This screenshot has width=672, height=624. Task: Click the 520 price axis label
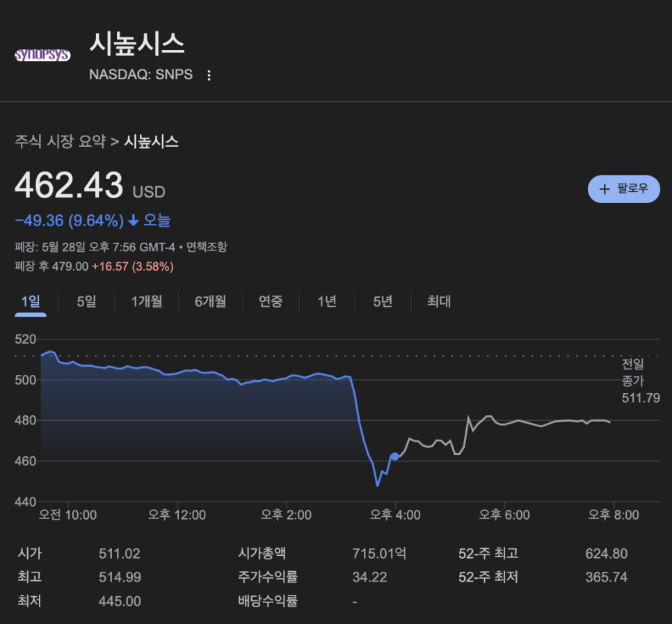point(26,339)
